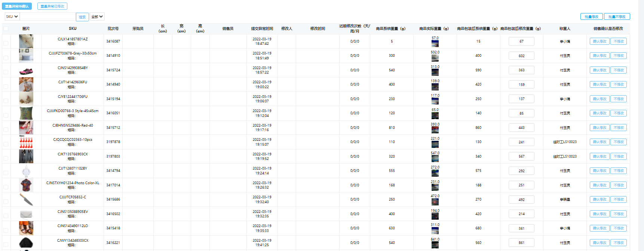Switch to the 重量异常已修改 tab
The image size is (644, 251).
coord(52,6)
